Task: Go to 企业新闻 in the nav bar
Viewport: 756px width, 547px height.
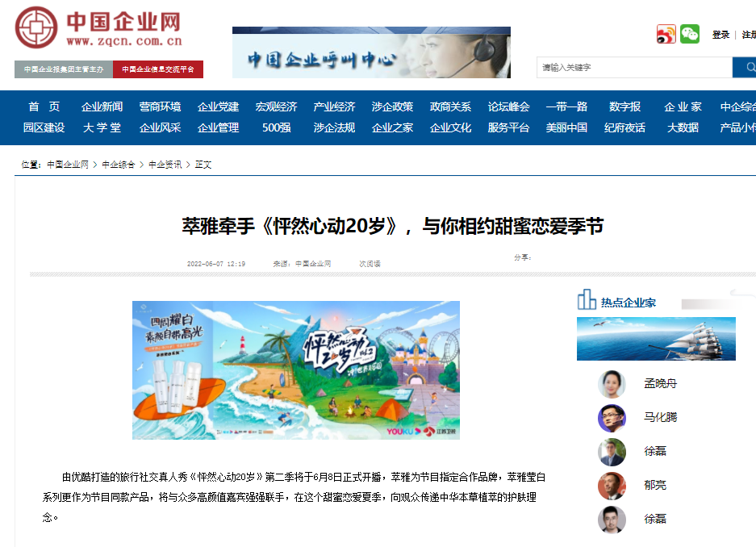Action: [102, 106]
